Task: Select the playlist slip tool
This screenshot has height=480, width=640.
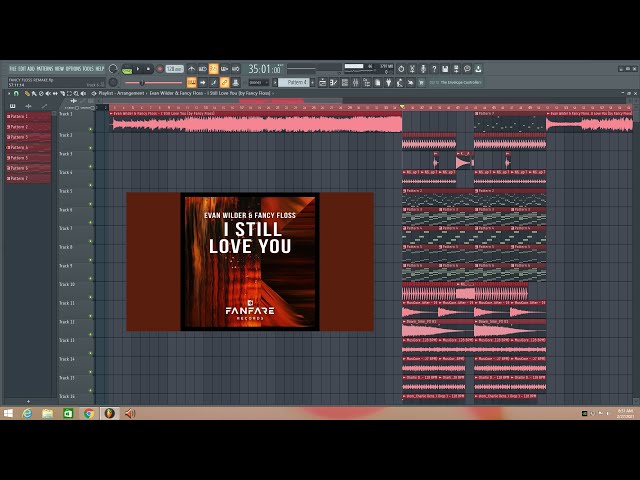Action: tap(55, 93)
